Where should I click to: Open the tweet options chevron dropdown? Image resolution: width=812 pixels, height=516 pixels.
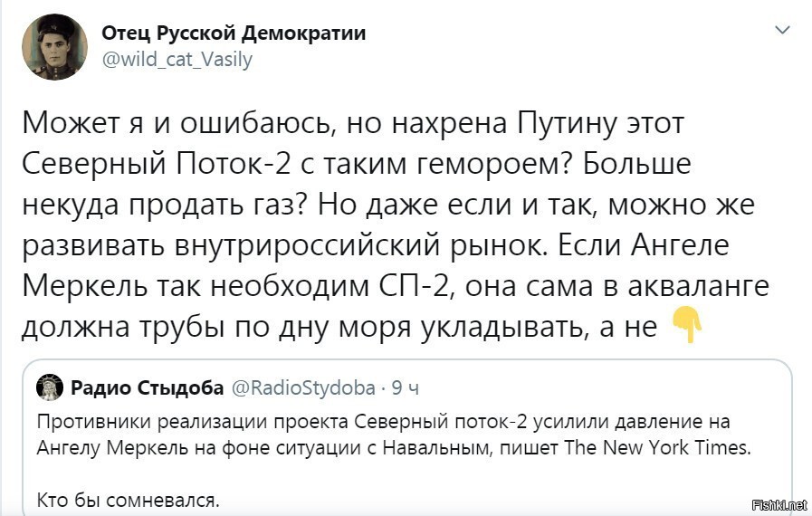point(782,30)
